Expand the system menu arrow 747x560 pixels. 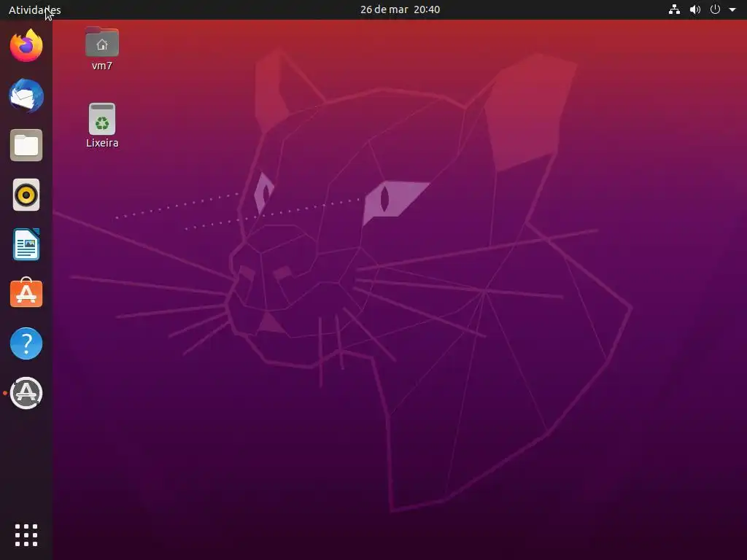[732, 9]
